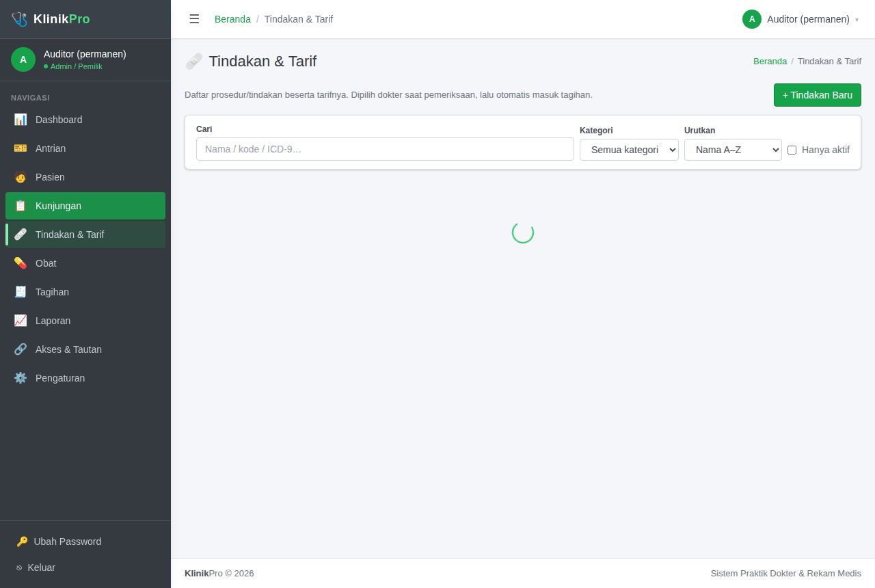
Task: Open the Kategori dropdown Semua kategori
Action: coord(629,150)
